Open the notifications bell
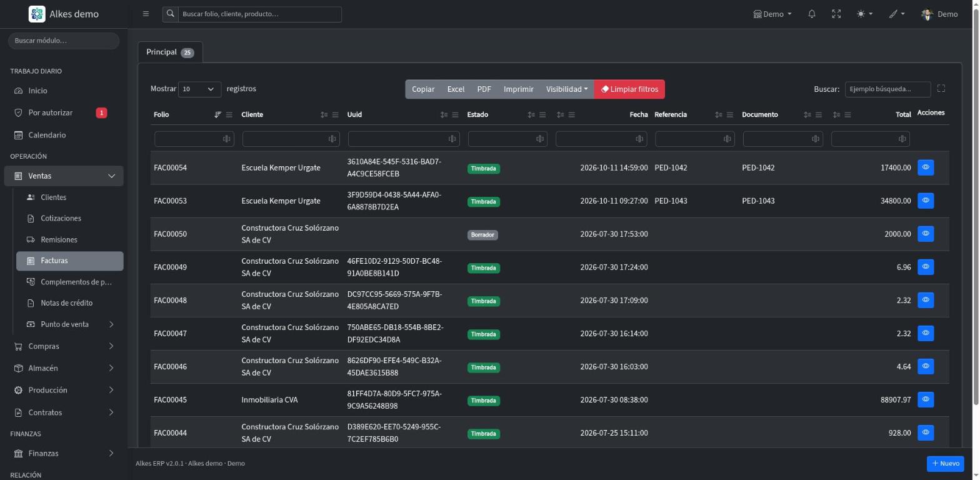Image resolution: width=980 pixels, height=480 pixels. (x=812, y=14)
